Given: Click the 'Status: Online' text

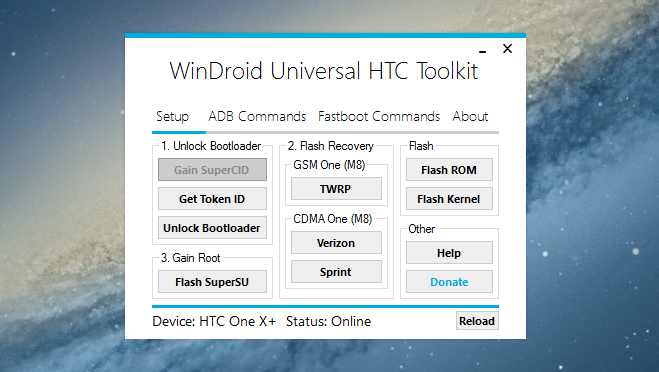Looking at the screenshot, I should [329, 321].
